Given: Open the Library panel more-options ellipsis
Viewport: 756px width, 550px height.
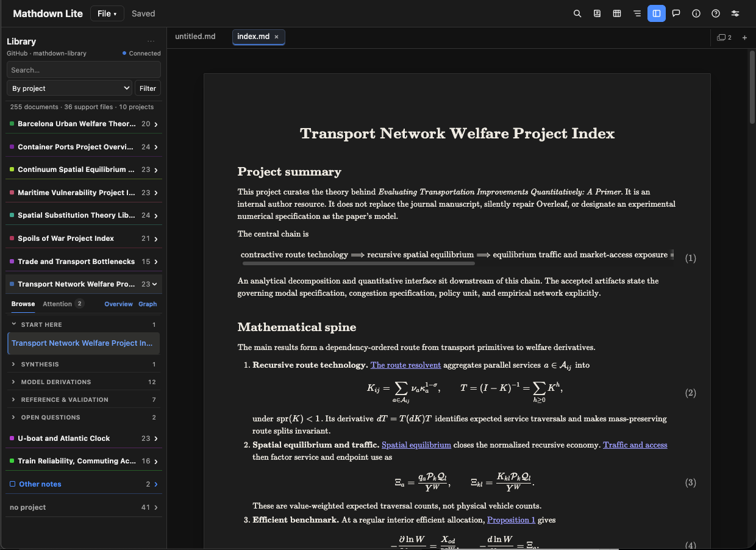Looking at the screenshot, I should (x=151, y=41).
